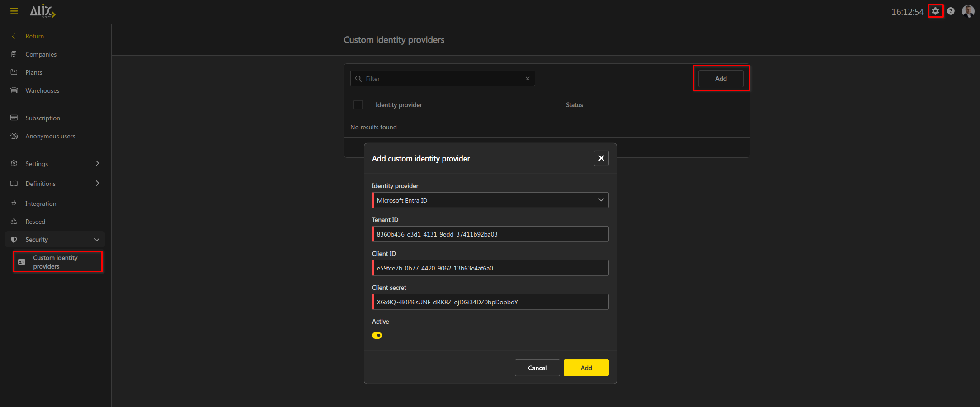Click the Alix logo
The width and height of the screenshot is (980, 407).
tap(42, 11)
